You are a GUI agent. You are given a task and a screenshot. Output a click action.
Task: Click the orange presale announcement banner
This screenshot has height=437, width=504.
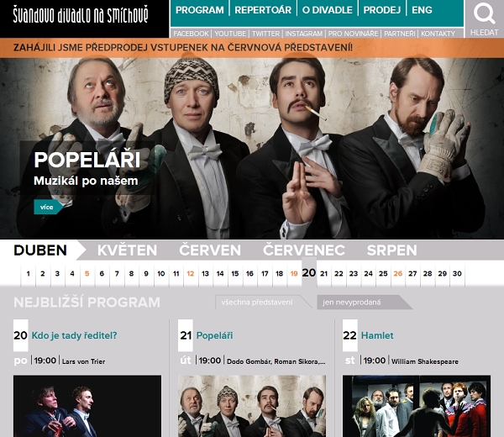[252, 48]
